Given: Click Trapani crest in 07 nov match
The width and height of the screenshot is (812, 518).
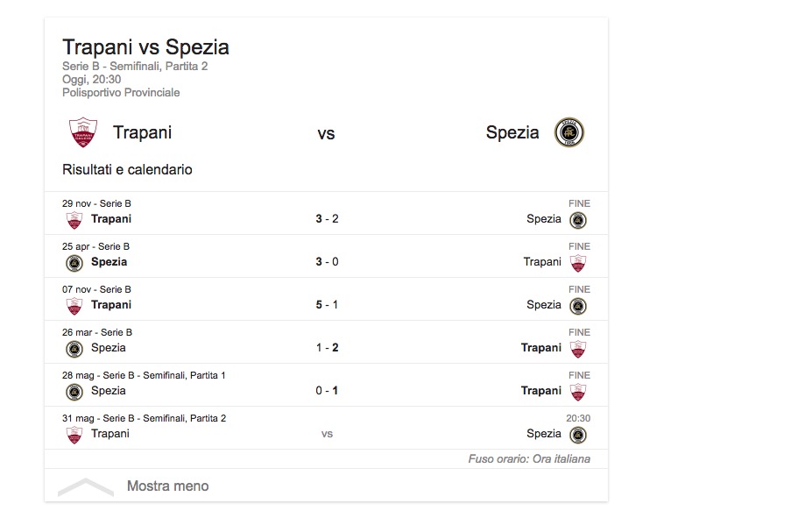Looking at the screenshot, I should pyautogui.click(x=74, y=306).
